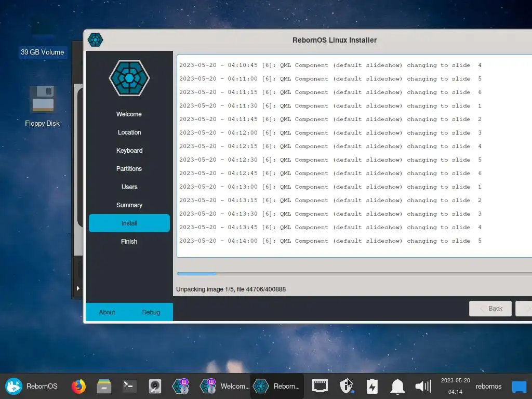Click the Unpacking image 1/5 status text

(231, 289)
